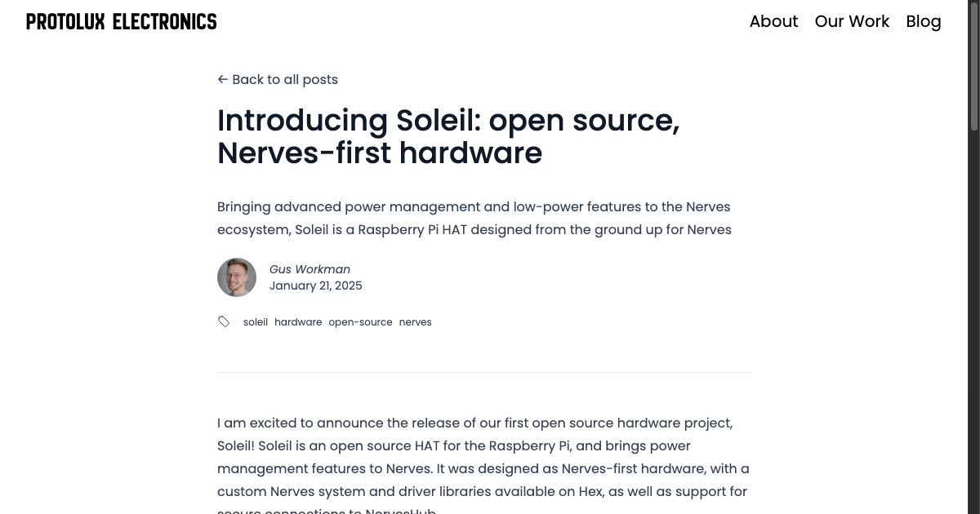Viewport: 980px width, 514px height.
Task: Open the open-source tag
Action: [x=360, y=321]
